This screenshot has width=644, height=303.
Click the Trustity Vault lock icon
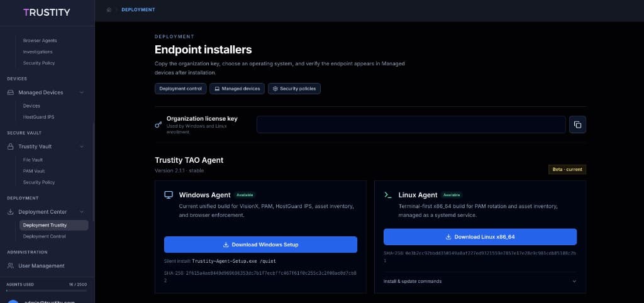11,146
